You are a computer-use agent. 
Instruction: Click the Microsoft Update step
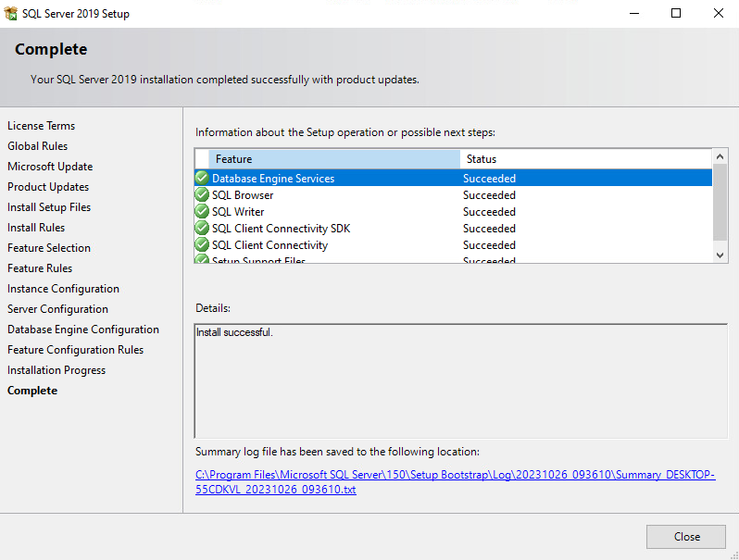coord(50,167)
